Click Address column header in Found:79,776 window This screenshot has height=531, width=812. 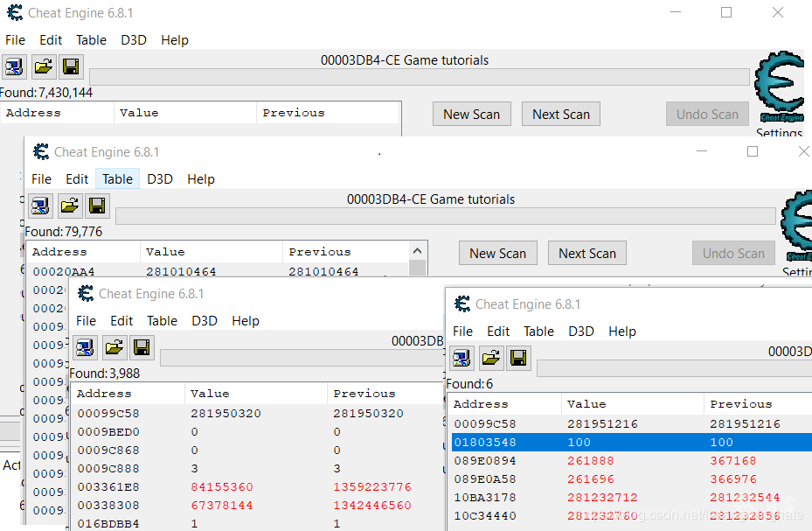point(83,252)
